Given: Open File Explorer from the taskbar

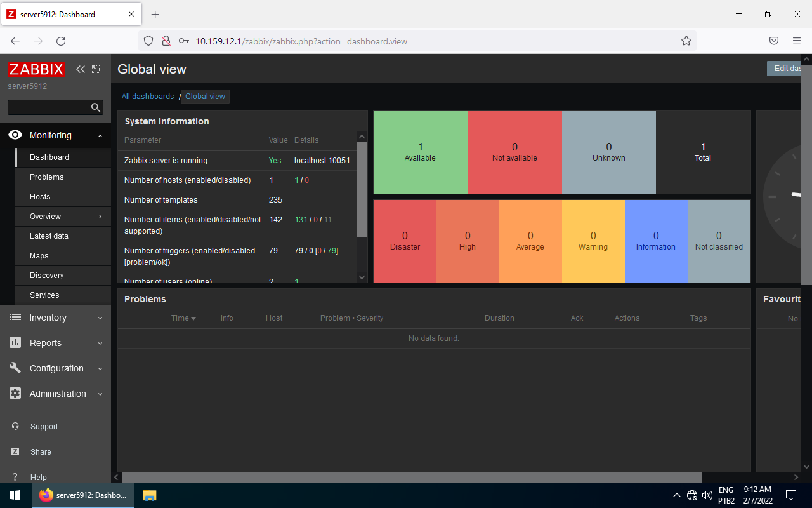Looking at the screenshot, I should [149, 495].
